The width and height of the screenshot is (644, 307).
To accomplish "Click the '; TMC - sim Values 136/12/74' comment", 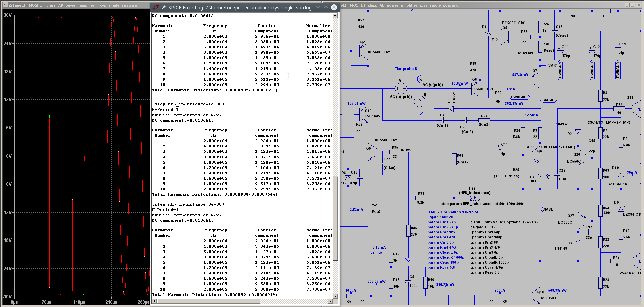I will pyautogui.click(x=452, y=212).
